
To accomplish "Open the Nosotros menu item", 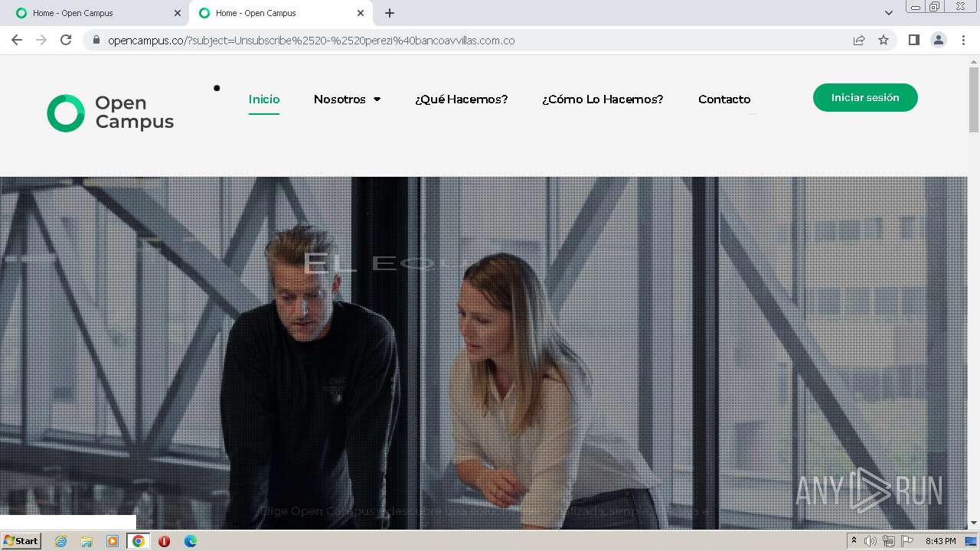I will coord(340,99).
